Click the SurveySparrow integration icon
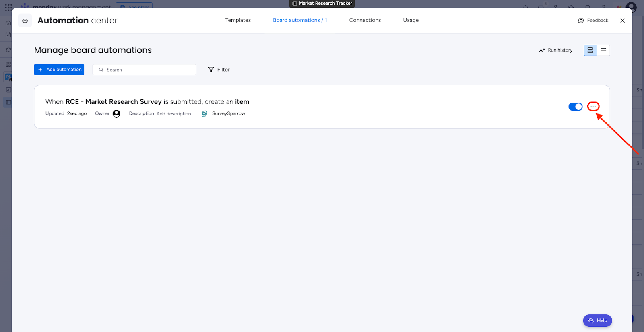 204,114
